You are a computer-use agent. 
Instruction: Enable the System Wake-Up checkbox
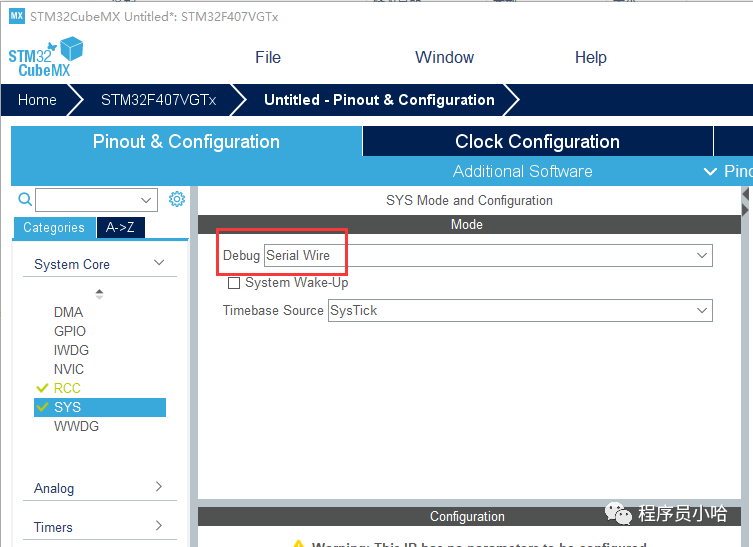234,283
